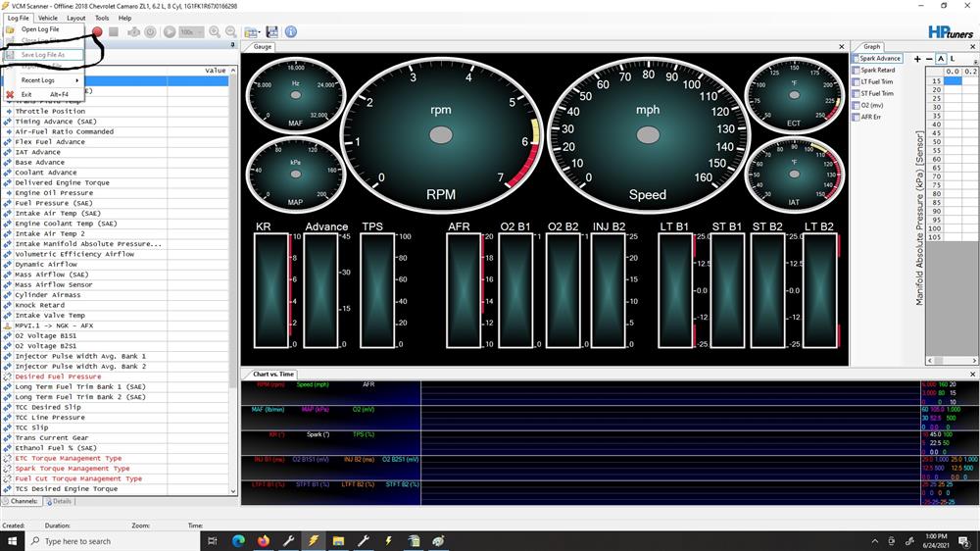Screen dimensions: 980x551
Task: Select the TCC Slip channel
Action: (x=31, y=427)
